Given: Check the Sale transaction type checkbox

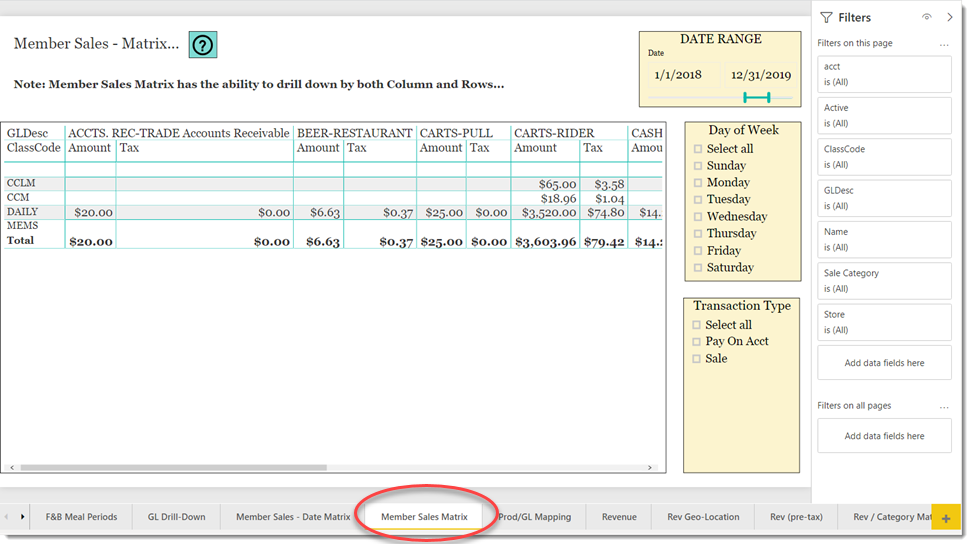Looking at the screenshot, I should 697,359.
